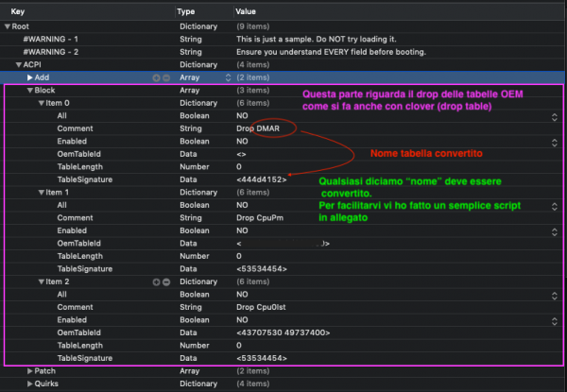
Task: Select TableLength value in Item 0
Action: (239, 167)
